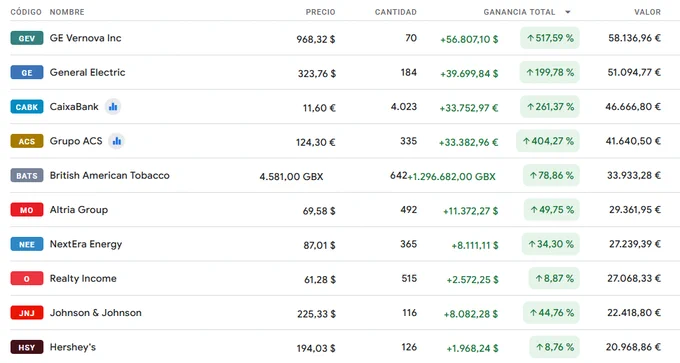Viewport: 680px width, 363px height.
Task: Open CaixaBank stock name
Action: [x=74, y=107]
